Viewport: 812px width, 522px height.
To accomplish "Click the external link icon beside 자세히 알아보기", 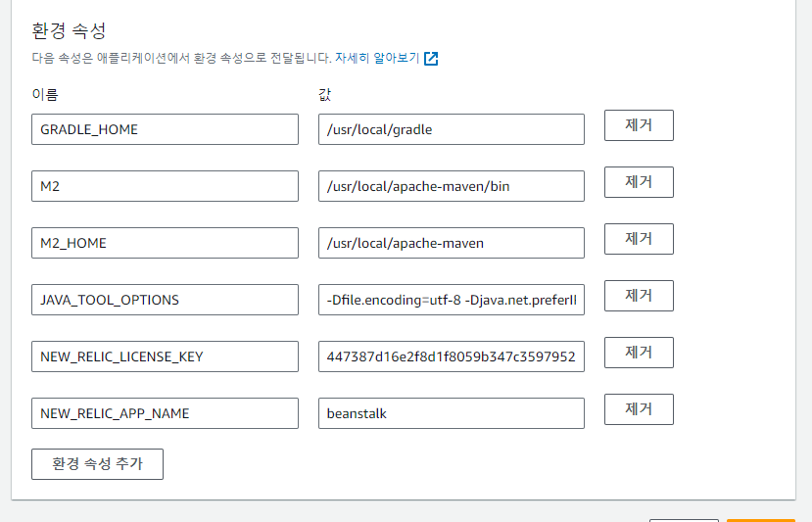I will point(431,59).
